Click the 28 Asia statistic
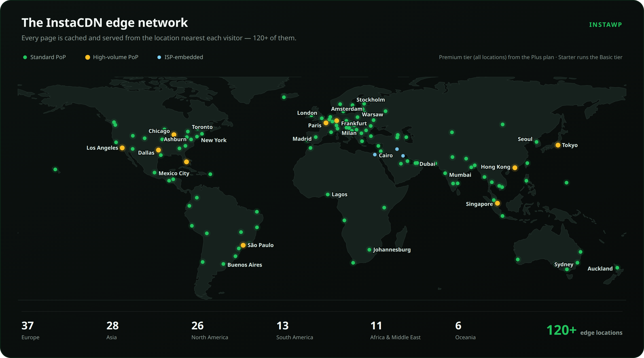This screenshot has width=644, height=358. (x=112, y=330)
